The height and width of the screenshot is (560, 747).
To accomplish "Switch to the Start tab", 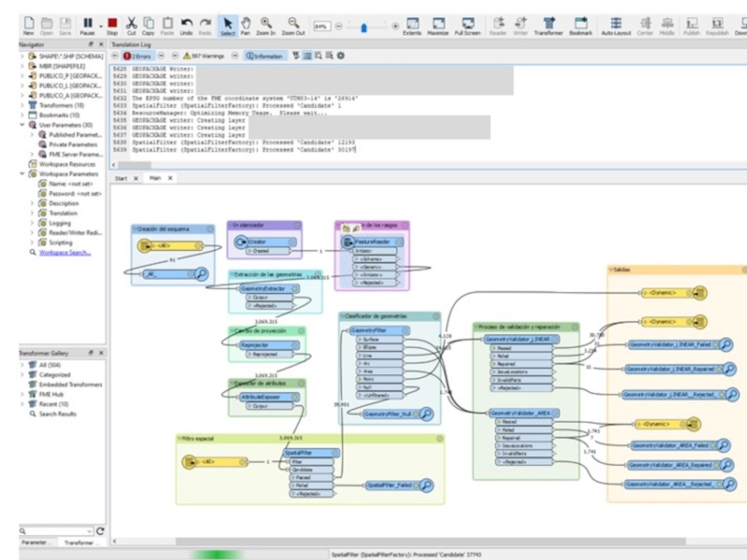I will tap(121, 178).
